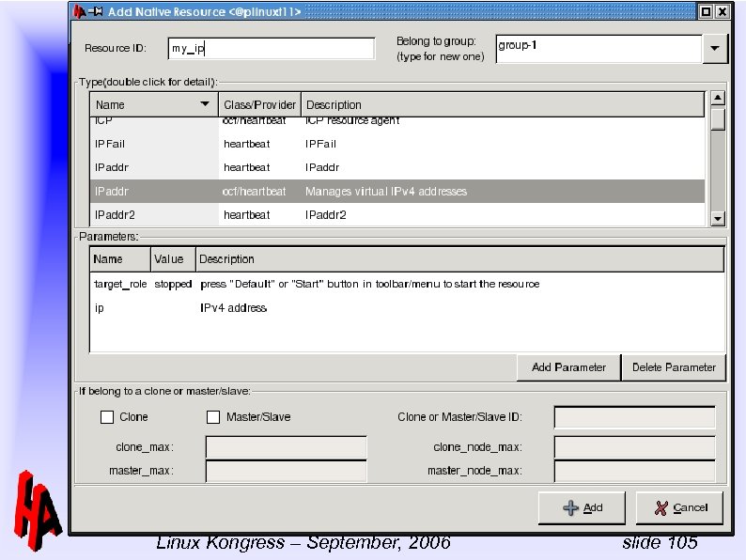Image resolution: width=746 pixels, height=560 pixels.
Task: Maximize the Add Native Resource window
Action: tap(706, 12)
